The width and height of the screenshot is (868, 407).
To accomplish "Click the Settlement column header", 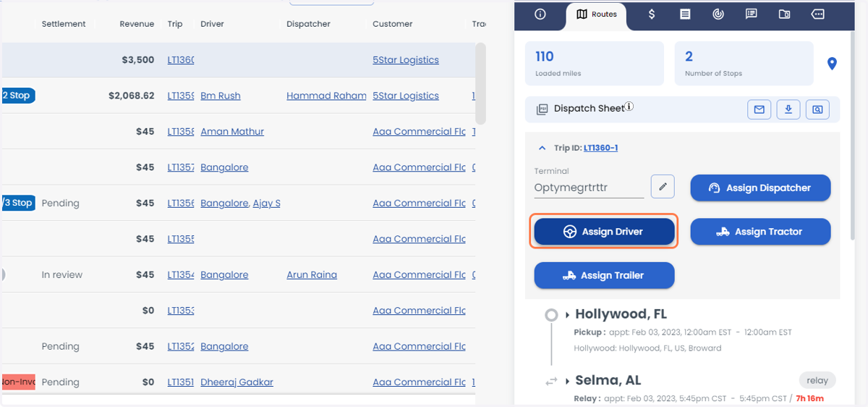I will tap(64, 24).
